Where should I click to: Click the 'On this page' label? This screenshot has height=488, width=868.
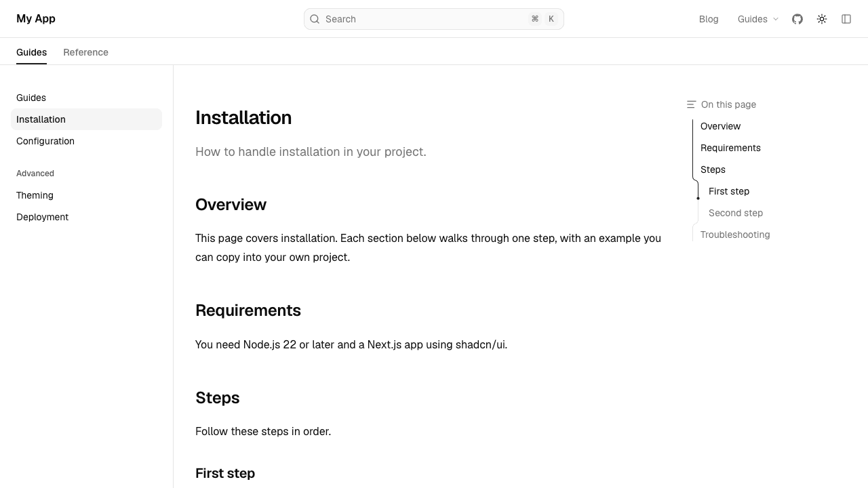click(x=728, y=104)
